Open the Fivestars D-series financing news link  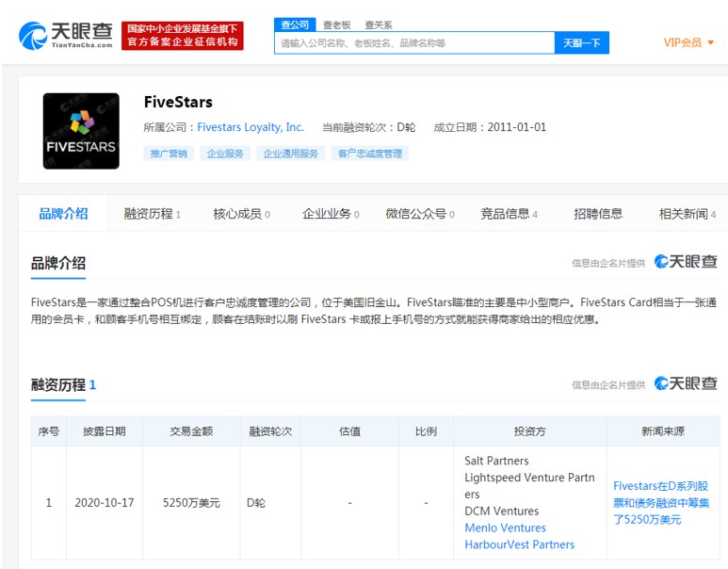(661, 502)
